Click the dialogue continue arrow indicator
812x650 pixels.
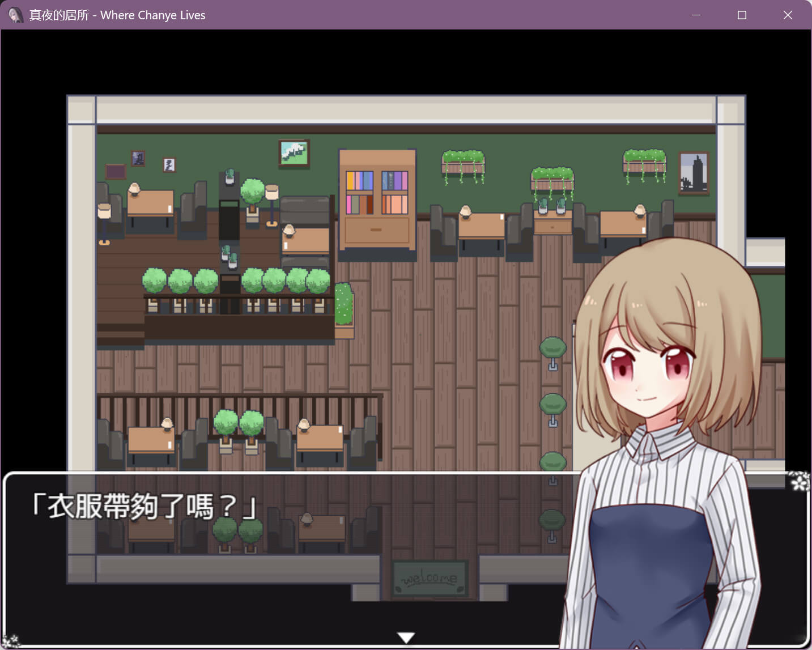406,638
